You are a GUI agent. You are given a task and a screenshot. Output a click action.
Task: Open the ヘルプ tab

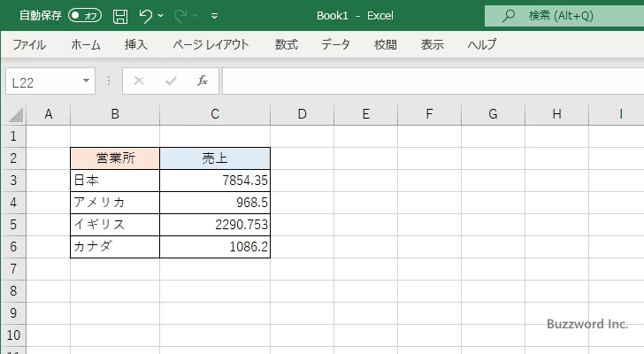pyautogui.click(x=482, y=44)
